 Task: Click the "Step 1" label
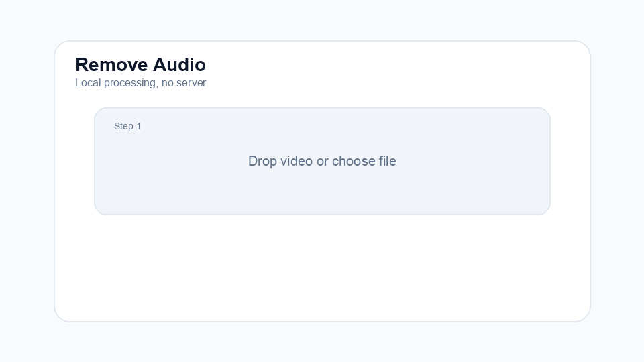pos(127,126)
